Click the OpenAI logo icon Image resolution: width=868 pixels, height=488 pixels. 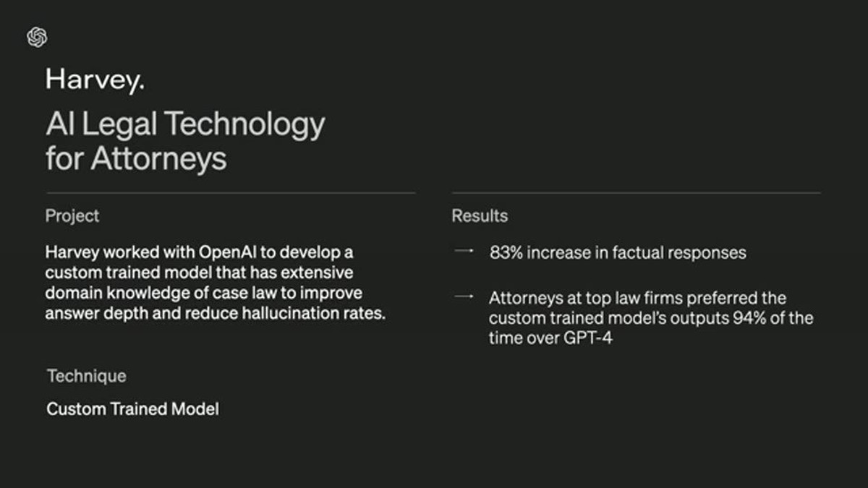coord(37,37)
